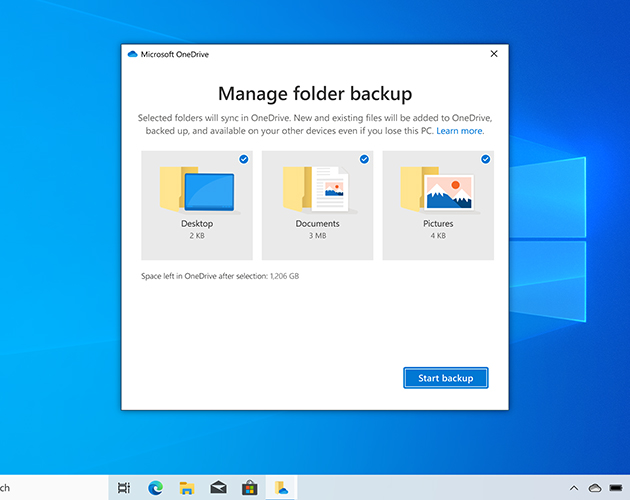Open File Explorer from the taskbar

[x=187, y=488]
